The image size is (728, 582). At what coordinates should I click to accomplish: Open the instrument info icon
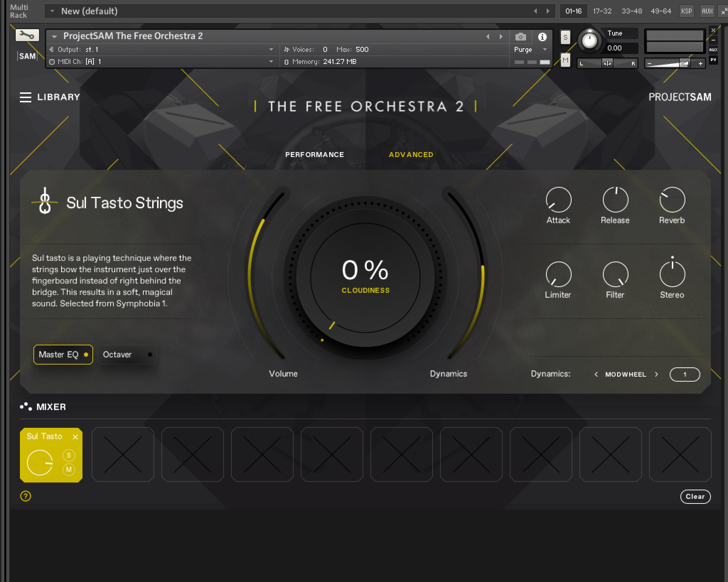[x=542, y=37]
